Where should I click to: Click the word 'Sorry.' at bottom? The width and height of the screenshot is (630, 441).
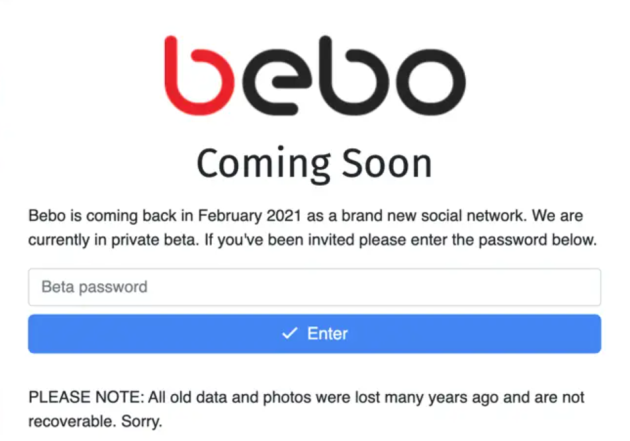pyautogui.click(x=142, y=421)
